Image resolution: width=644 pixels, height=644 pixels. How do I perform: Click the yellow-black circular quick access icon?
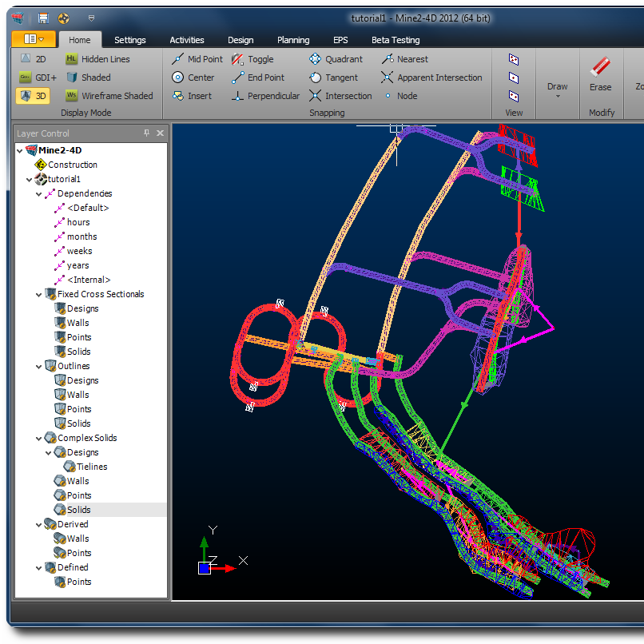point(63,18)
